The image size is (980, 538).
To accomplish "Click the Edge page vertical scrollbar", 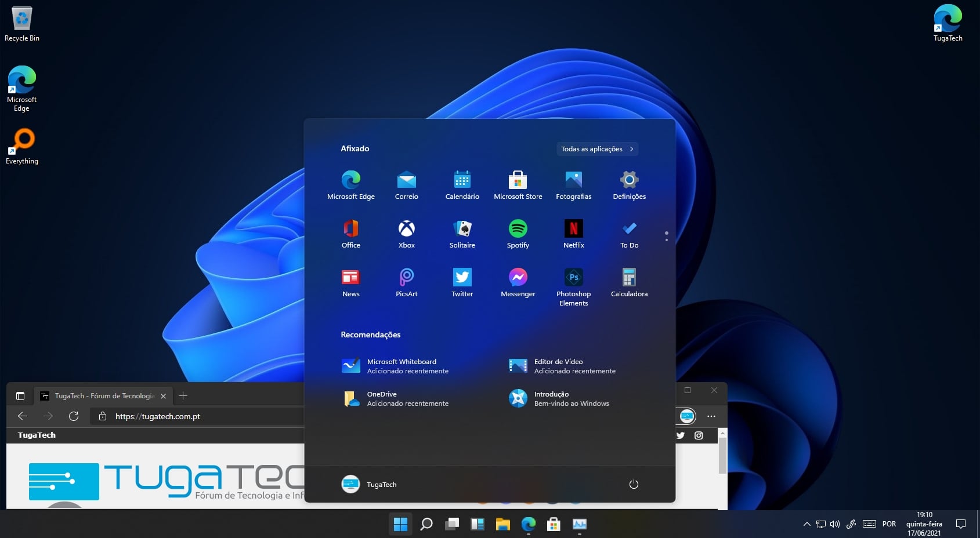I will click(722, 456).
